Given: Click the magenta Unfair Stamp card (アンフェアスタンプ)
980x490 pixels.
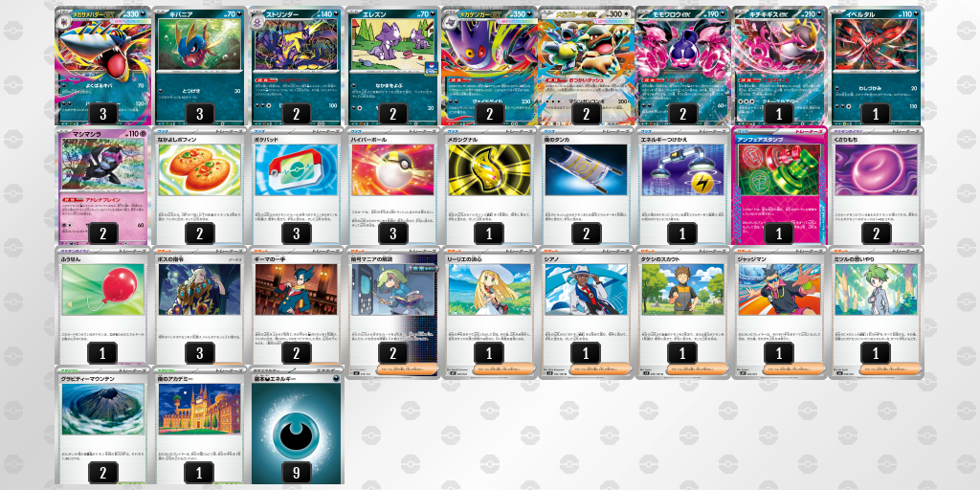Looking at the screenshot, I should tap(779, 186).
